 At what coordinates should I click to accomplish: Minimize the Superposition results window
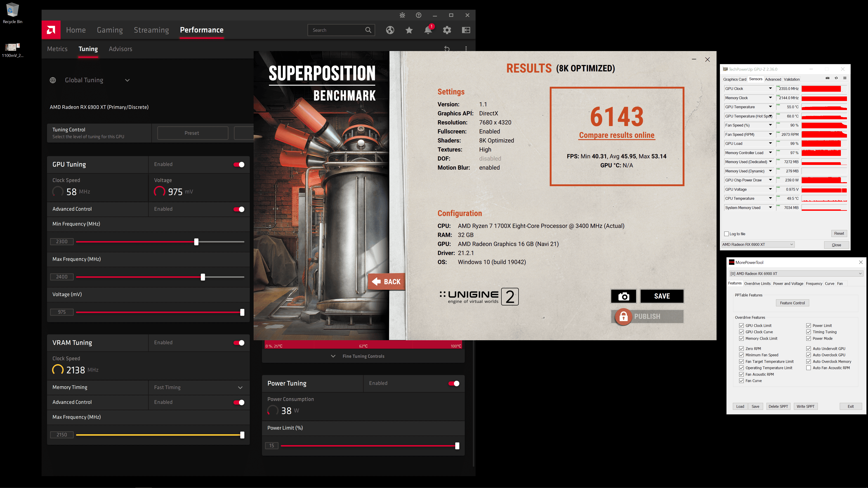[694, 60]
